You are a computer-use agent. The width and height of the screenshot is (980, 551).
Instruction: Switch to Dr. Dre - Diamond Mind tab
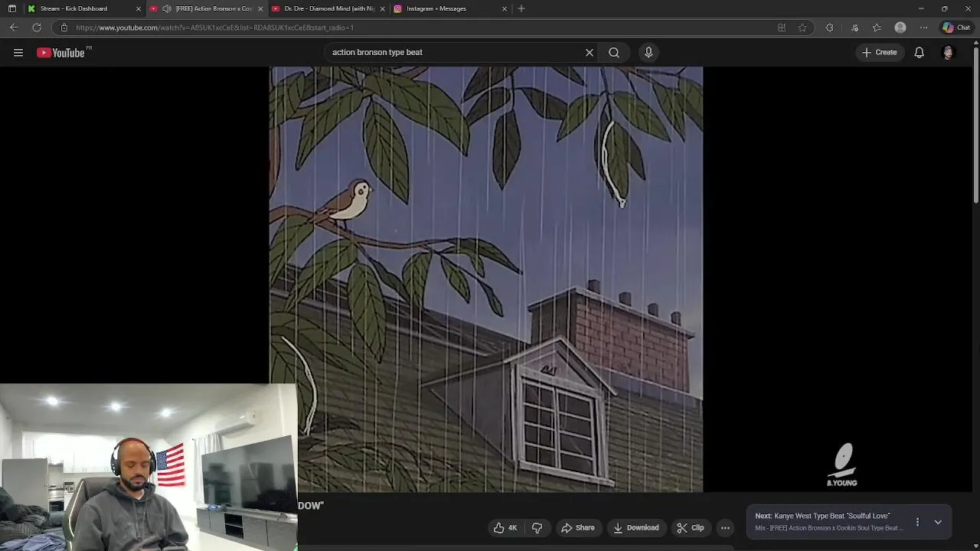pyautogui.click(x=329, y=8)
